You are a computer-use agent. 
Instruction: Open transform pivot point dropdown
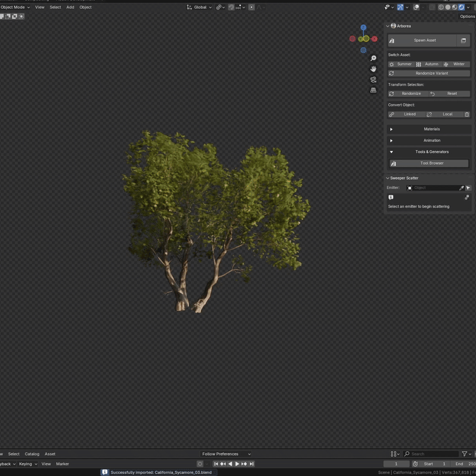(x=220, y=7)
